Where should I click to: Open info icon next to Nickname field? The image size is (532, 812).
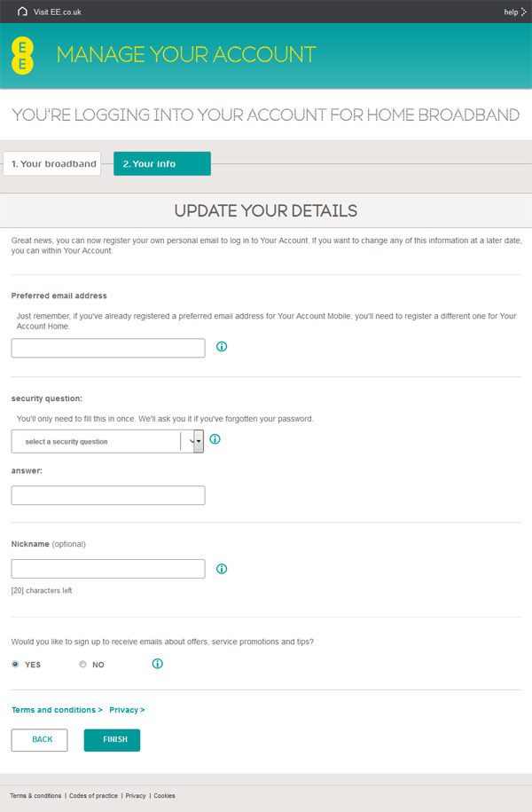tap(222, 569)
